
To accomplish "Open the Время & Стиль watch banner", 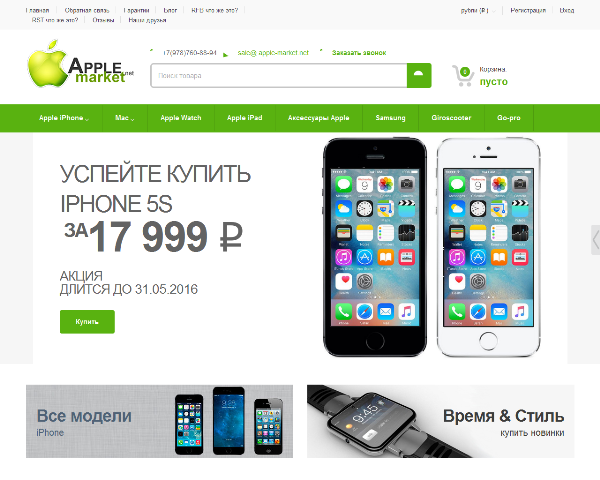I will point(440,421).
